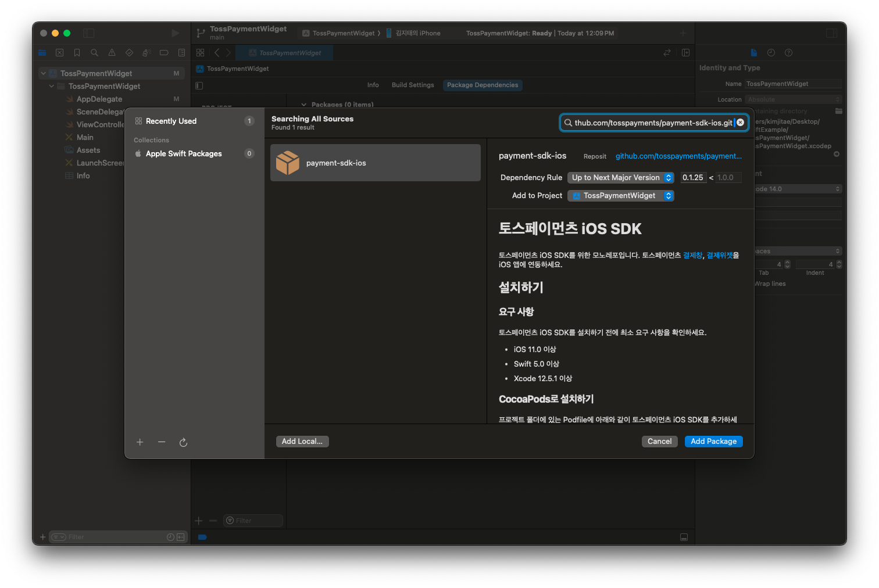Open the Project navigator folder icon

click(42, 52)
